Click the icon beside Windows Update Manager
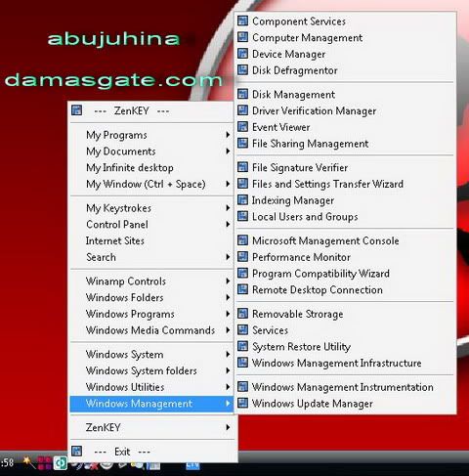The width and height of the screenshot is (469, 476). point(242,403)
